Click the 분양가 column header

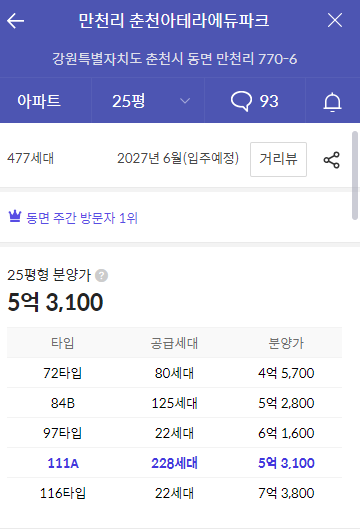click(x=286, y=343)
